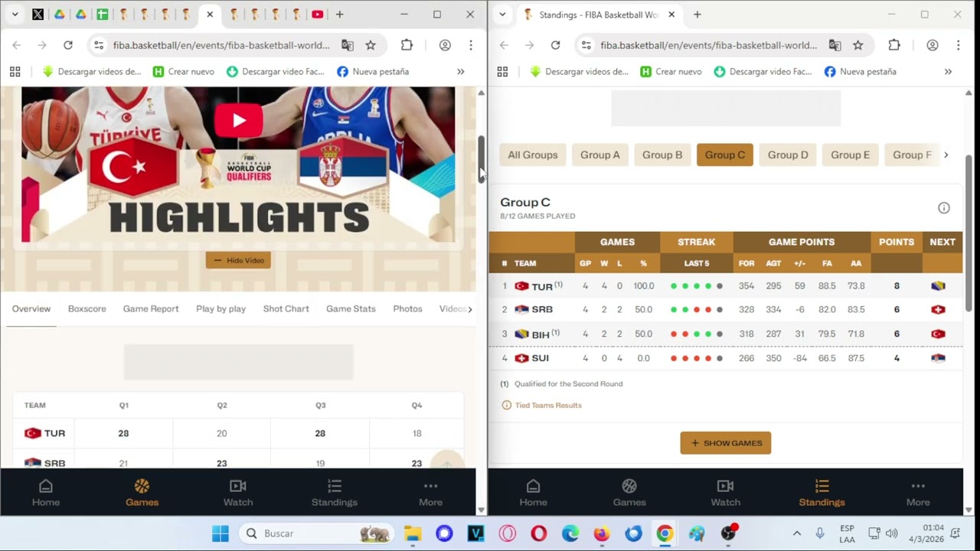Switch to the YouTube tab
Image resolution: width=980 pixels, height=551 pixels.
(x=318, y=15)
